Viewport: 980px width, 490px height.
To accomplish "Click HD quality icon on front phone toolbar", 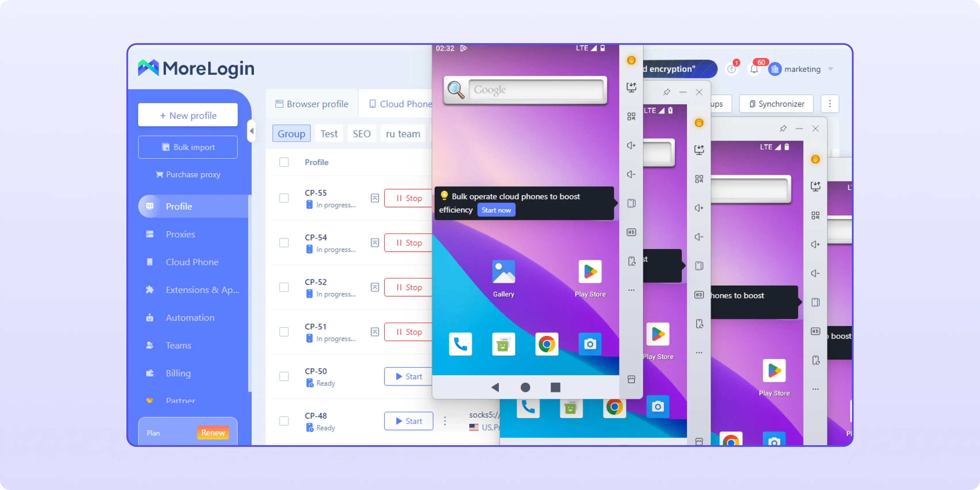I will click(x=631, y=232).
